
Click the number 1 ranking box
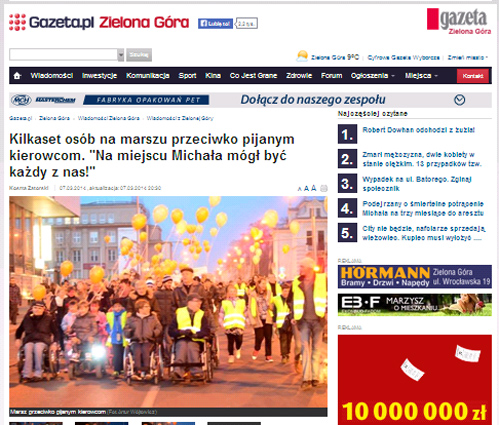click(347, 134)
